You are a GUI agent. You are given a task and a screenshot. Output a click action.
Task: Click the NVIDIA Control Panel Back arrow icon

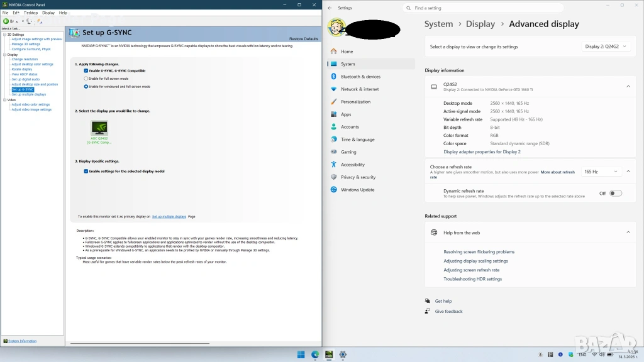pyautogui.click(x=6, y=21)
